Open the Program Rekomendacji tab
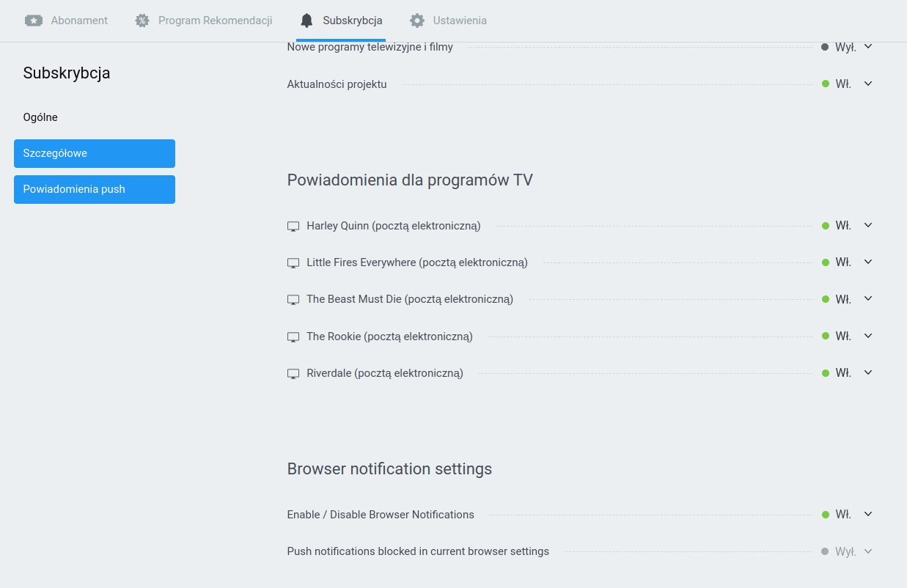The width and height of the screenshot is (907, 588). [204, 21]
